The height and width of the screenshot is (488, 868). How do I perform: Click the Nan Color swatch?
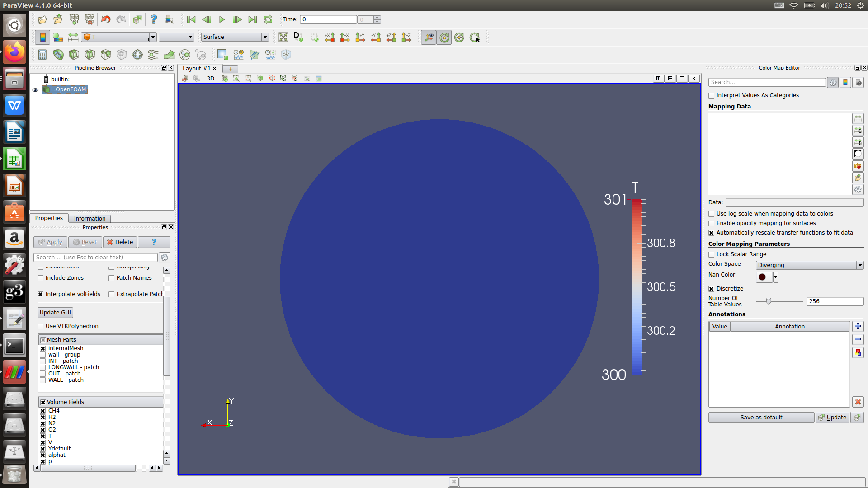[x=763, y=277]
